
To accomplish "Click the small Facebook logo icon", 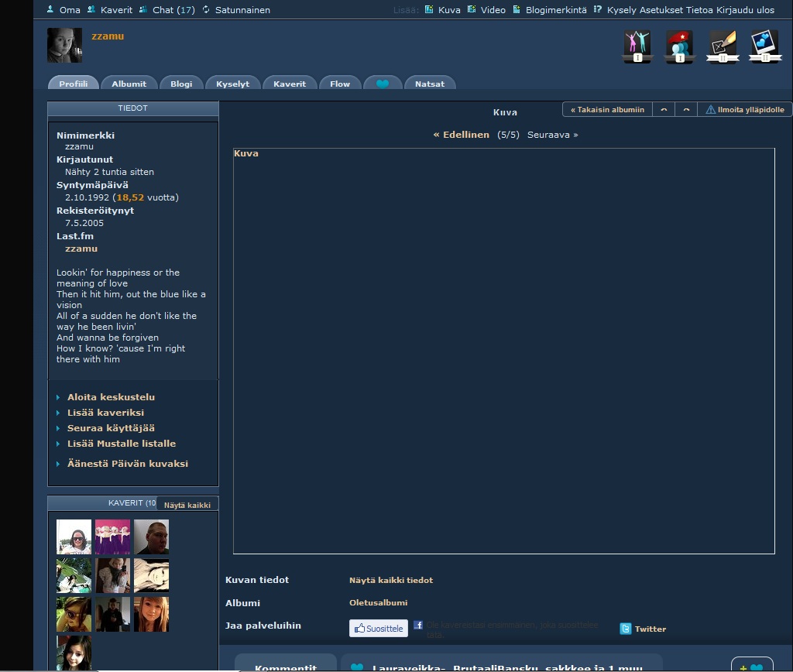I will pyautogui.click(x=417, y=625).
